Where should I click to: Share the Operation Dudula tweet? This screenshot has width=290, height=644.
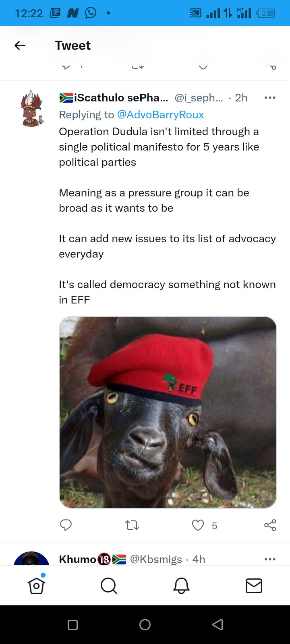270,525
